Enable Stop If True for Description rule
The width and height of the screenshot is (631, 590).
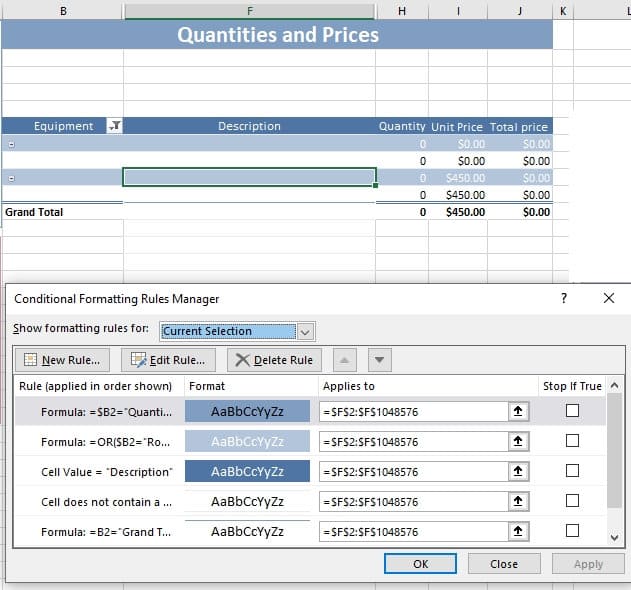point(572,471)
